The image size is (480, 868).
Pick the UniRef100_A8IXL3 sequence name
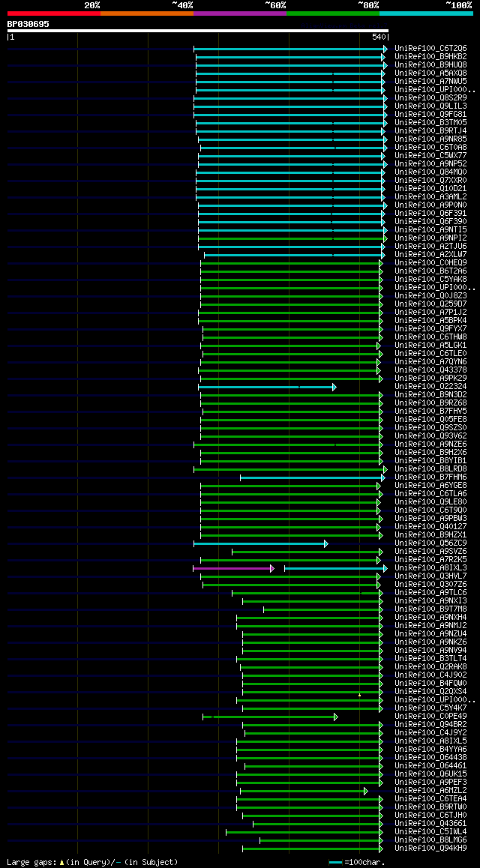click(430, 568)
